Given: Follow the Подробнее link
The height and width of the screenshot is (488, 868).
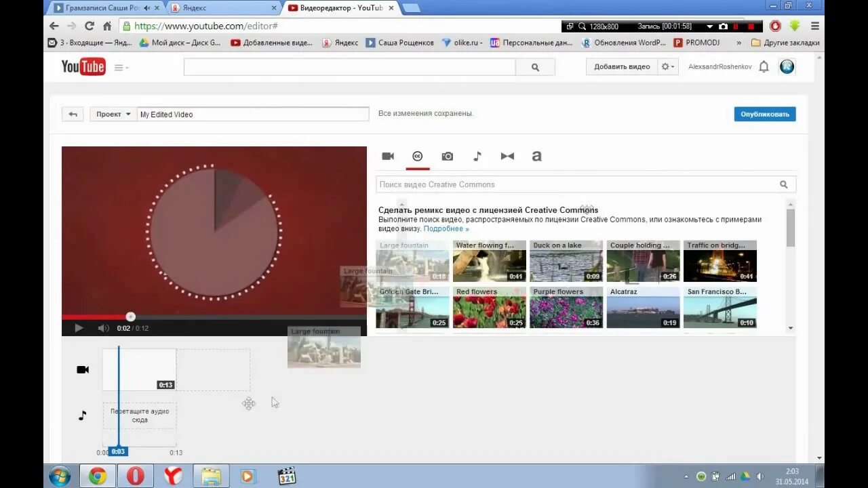Looking at the screenshot, I should point(446,229).
